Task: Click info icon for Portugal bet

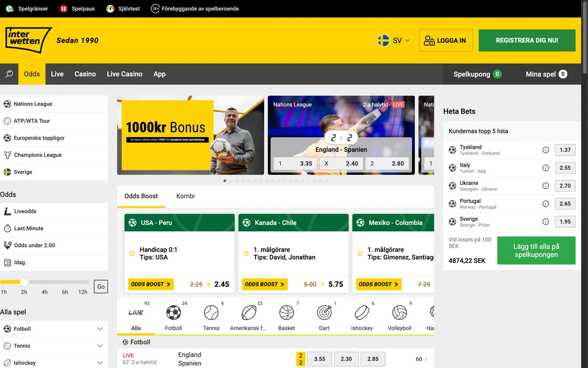Action: click(546, 204)
